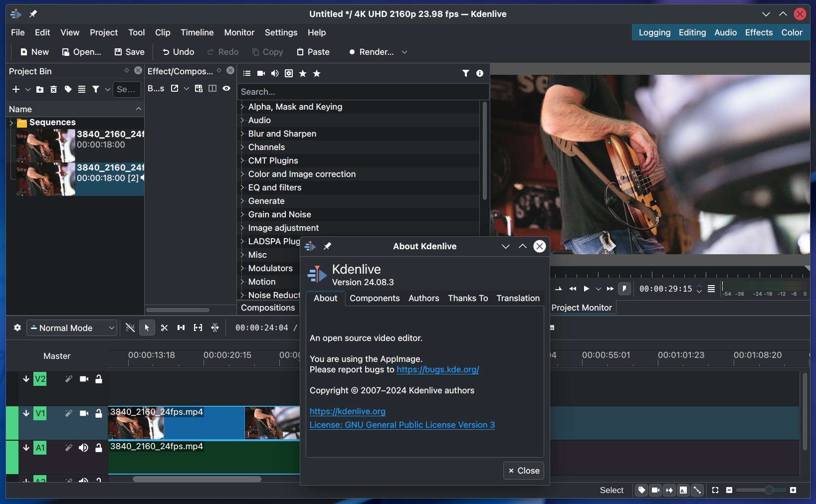816x504 pixels.
Task: Toggle snapping icon in status bar
Action: tap(697, 490)
